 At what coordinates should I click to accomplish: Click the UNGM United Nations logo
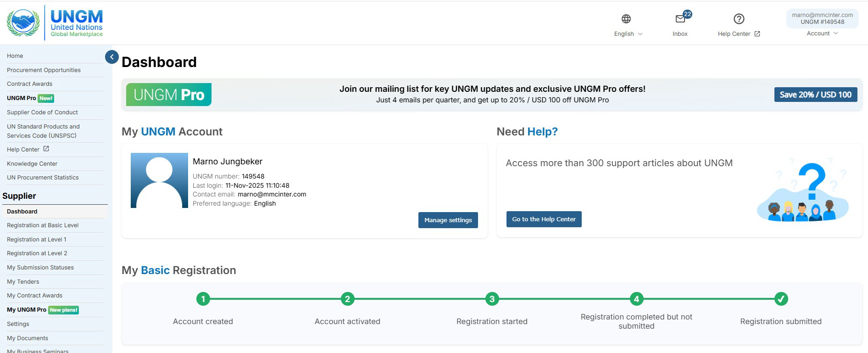click(x=55, y=22)
